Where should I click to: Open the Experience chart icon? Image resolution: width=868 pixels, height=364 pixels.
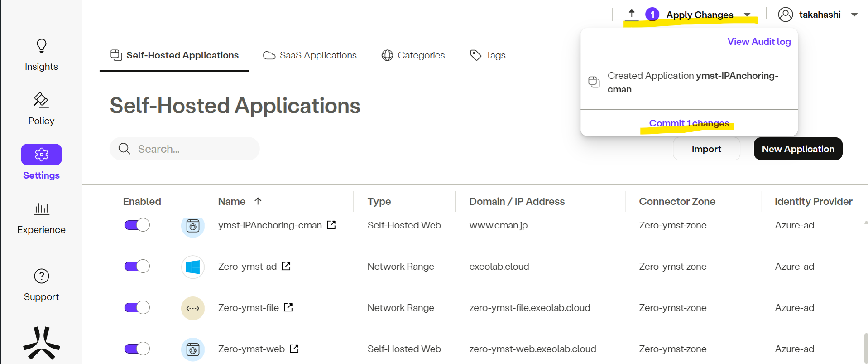(x=41, y=209)
